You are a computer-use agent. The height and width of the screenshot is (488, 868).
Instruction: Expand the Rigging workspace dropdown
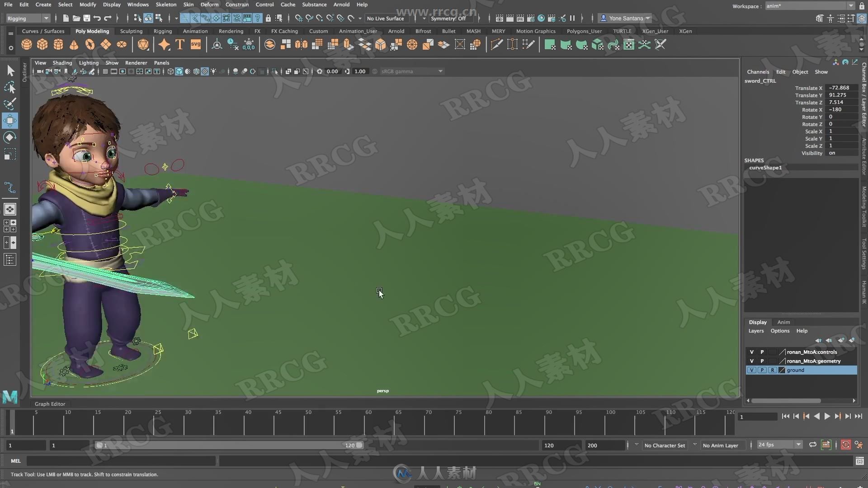(x=47, y=18)
